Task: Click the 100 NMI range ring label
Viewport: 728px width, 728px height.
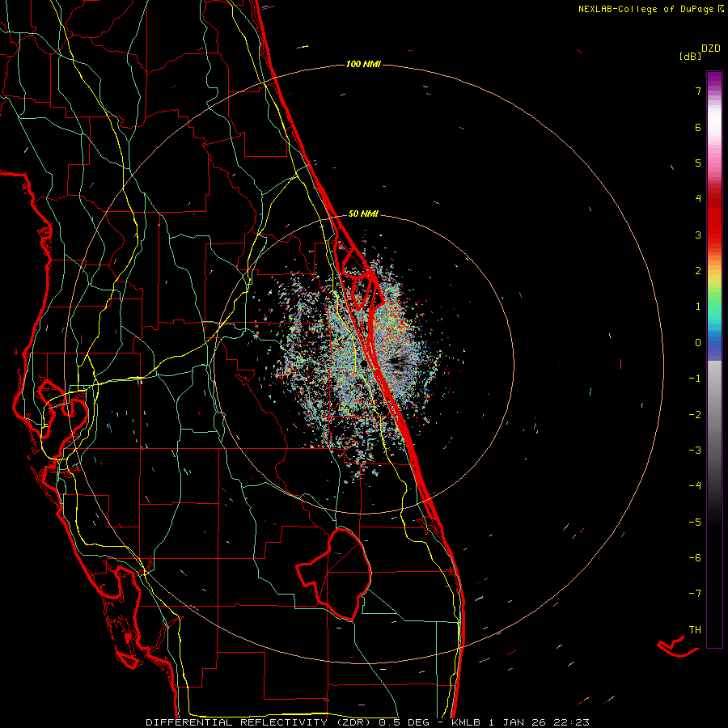Action: coord(363,64)
